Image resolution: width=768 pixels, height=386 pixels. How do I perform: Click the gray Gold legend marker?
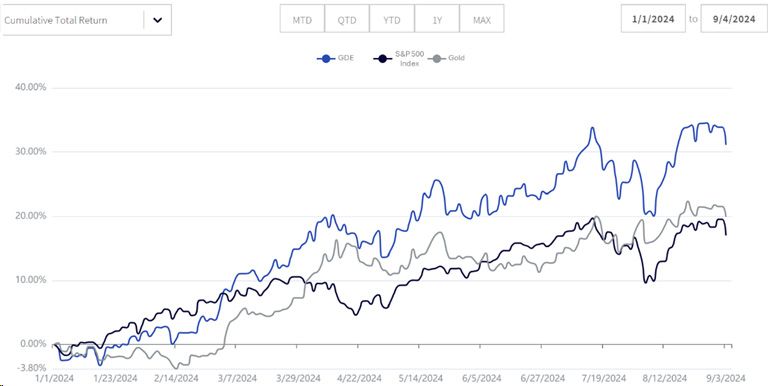tap(436, 59)
